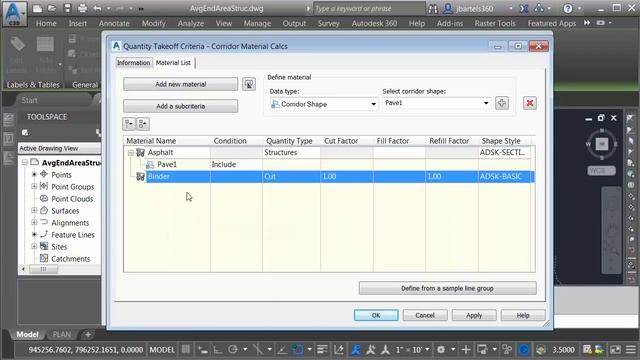Toggle polar tracking in the status bar
Screen dimensions: 640x360
click(x=233, y=349)
